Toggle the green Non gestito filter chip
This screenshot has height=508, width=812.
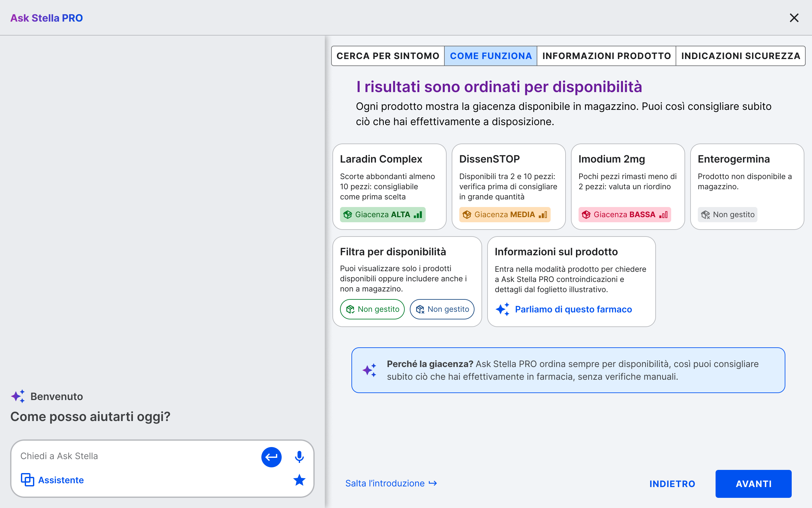[x=372, y=309]
